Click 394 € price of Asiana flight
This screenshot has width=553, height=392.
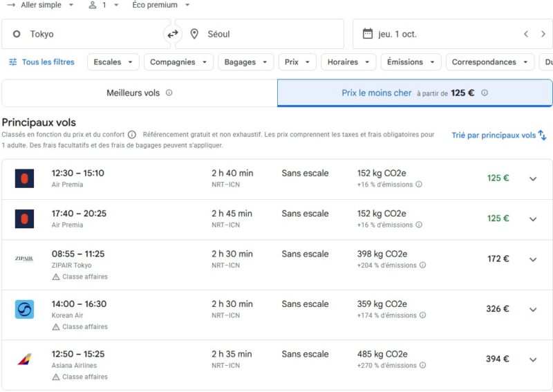click(497, 359)
